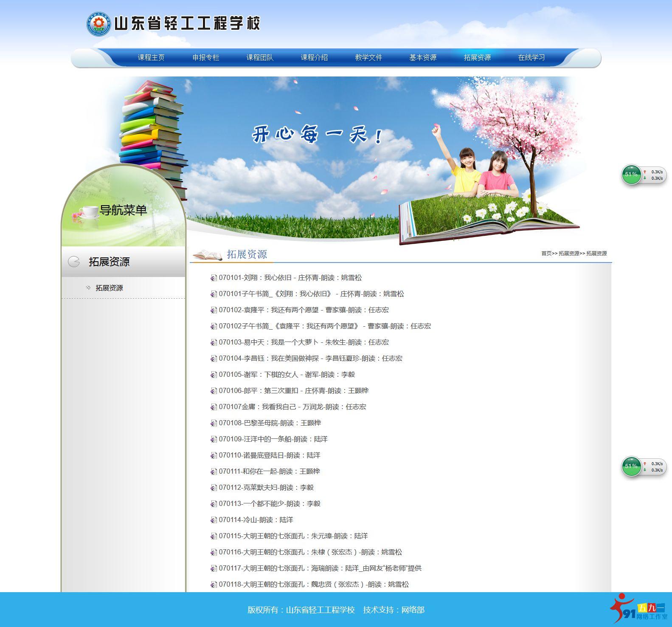Click audio icon beside 070101-刘翔 entry
Image resolution: width=672 pixels, height=627 pixels.
click(x=214, y=278)
